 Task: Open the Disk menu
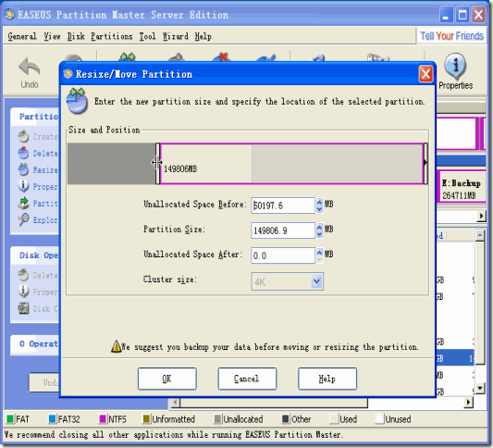click(x=76, y=36)
